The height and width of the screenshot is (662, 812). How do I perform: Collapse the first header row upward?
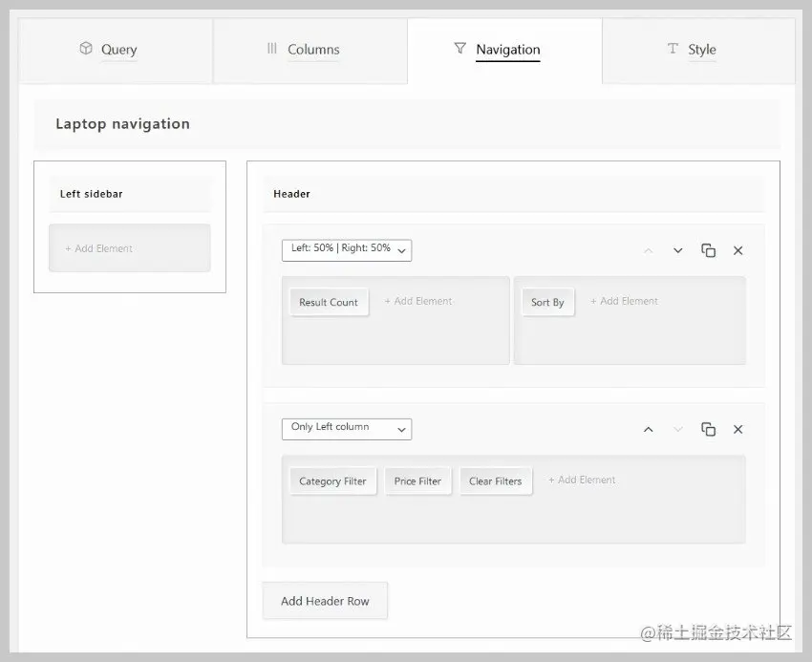pos(648,250)
